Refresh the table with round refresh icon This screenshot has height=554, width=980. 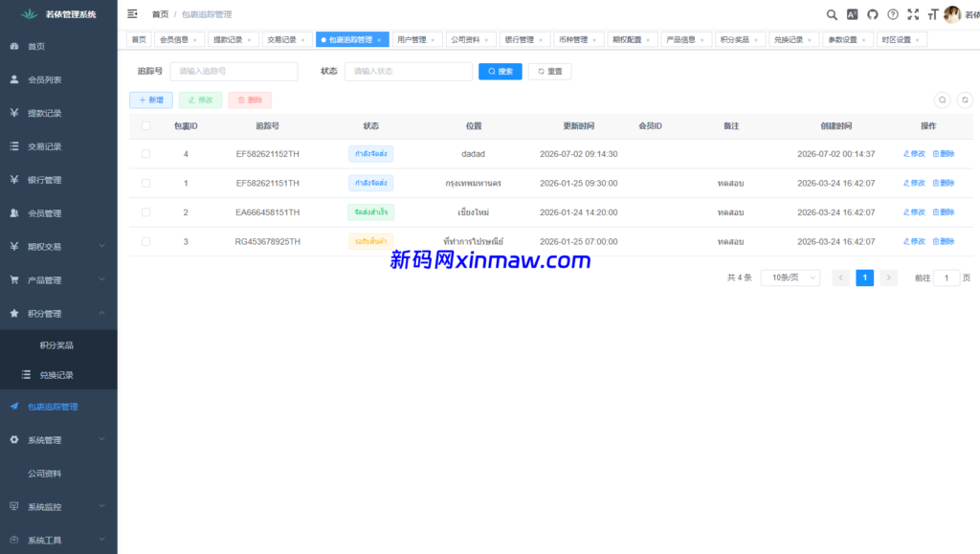965,100
